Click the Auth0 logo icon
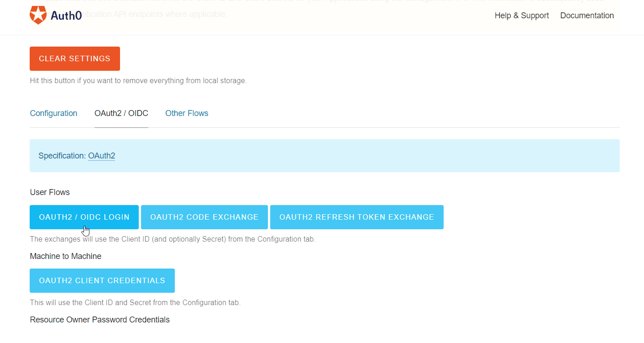The image size is (644, 343). coord(38,16)
